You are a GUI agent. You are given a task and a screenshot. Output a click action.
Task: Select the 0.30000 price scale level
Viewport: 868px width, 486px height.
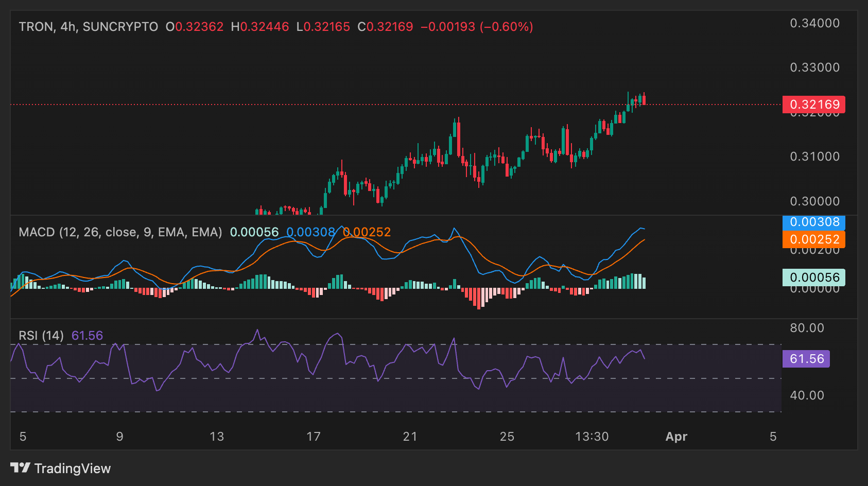click(x=814, y=201)
